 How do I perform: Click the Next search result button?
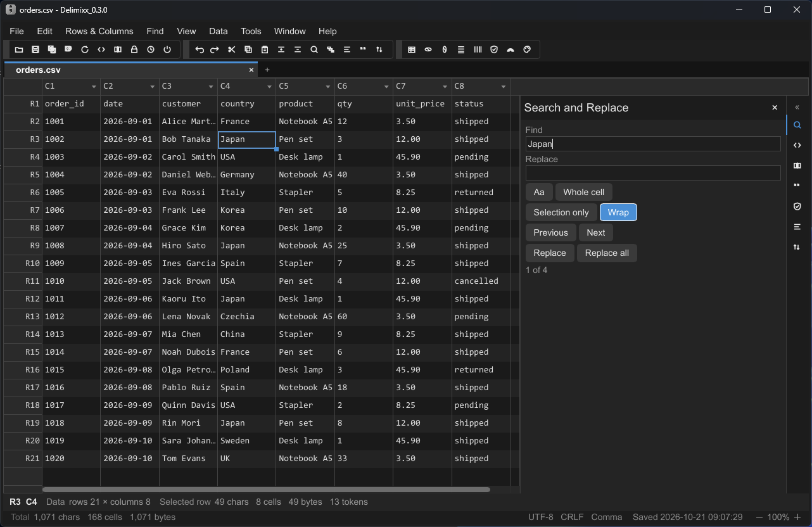click(596, 232)
